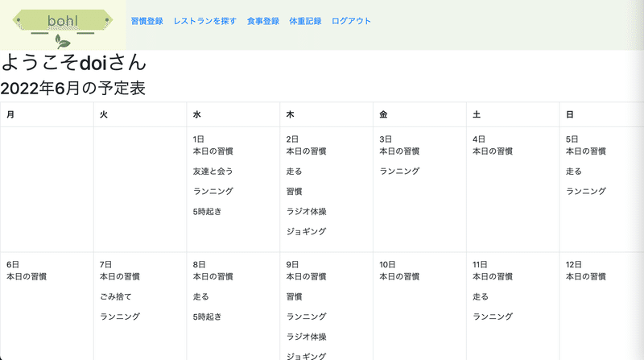Select the 3日 date label
Screen dimensions: 644x360
[386, 139]
